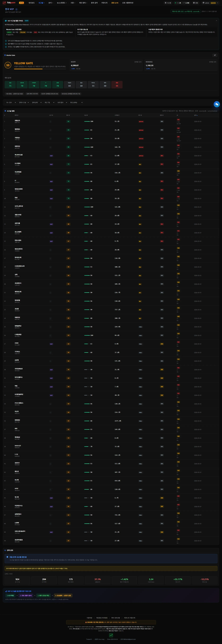The image size is (222, 644).
Task: Click the 1. VCP 확인 step button
Action: click(11, 595)
